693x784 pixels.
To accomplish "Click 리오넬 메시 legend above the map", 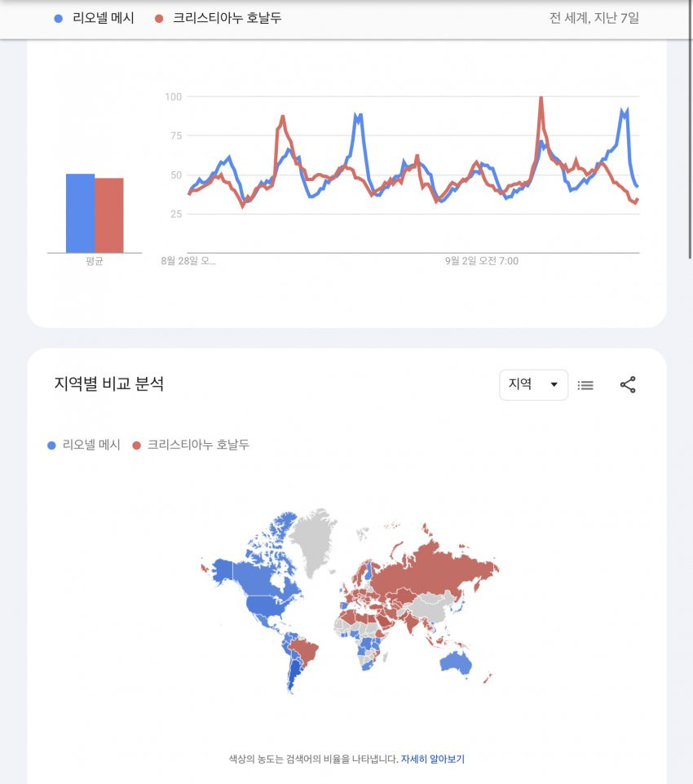I will (x=91, y=445).
